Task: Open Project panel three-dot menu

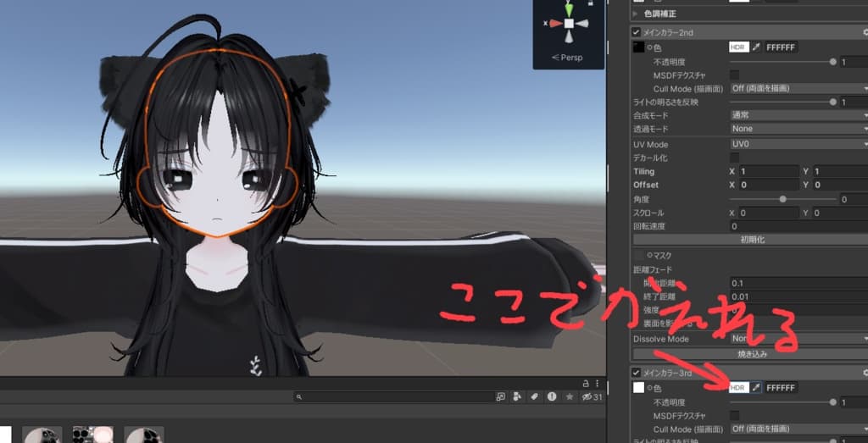Action: pyautogui.click(x=597, y=383)
